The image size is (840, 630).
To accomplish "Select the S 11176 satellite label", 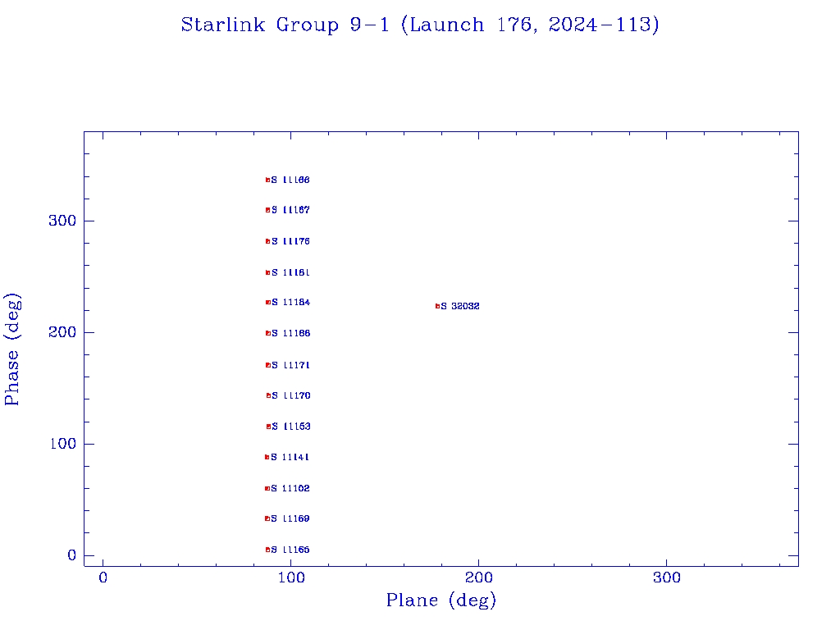I will tap(291, 242).
